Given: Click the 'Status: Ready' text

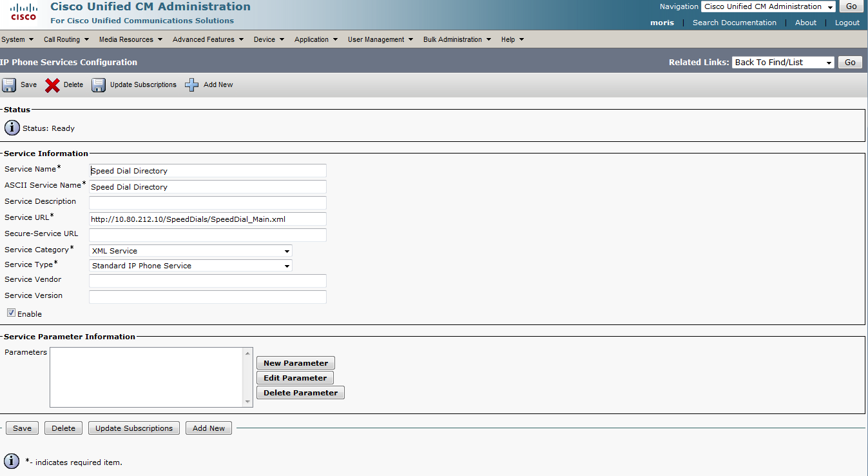Looking at the screenshot, I should point(49,128).
